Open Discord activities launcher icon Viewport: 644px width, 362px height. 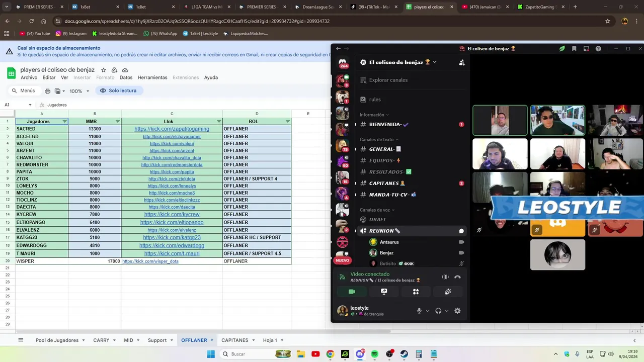point(416,292)
